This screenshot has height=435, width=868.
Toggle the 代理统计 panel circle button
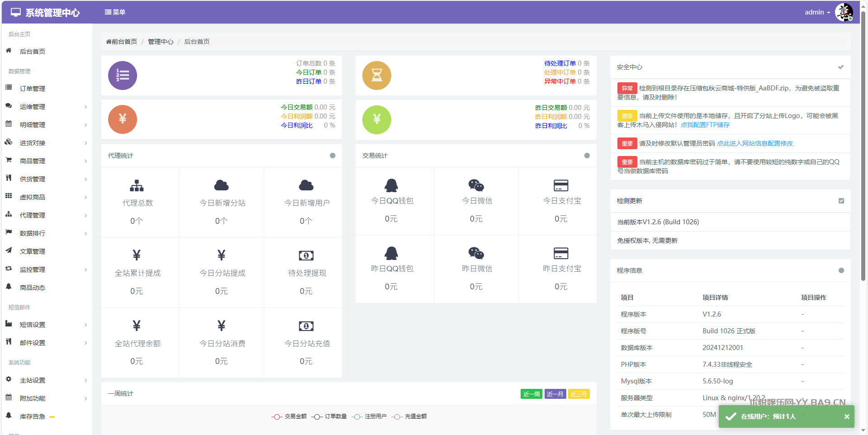click(332, 156)
